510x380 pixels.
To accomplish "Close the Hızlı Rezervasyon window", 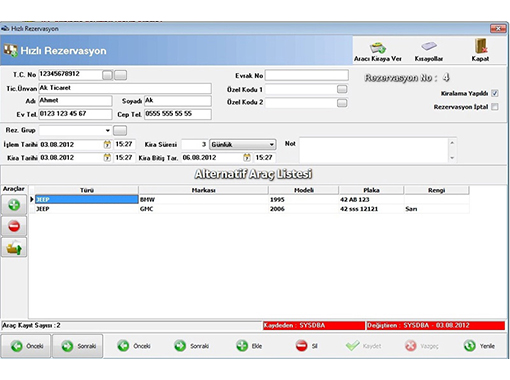I will pos(498,29).
